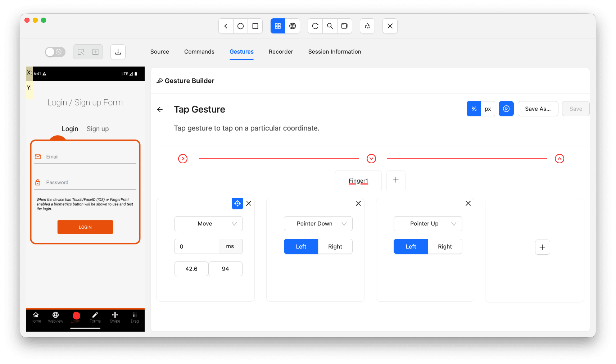This screenshot has width=616, height=364.
Task: Open the Pointer Up action selector
Action: [427, 223]
